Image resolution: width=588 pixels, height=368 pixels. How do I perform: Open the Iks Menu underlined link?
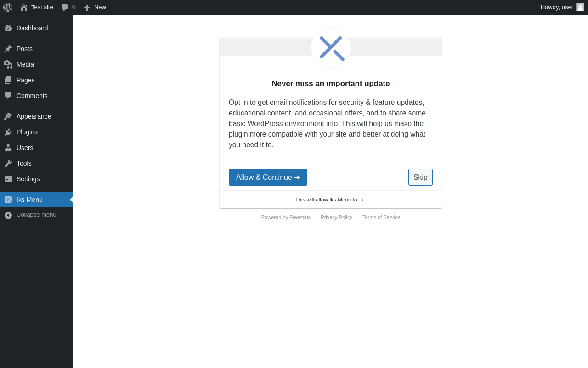pos(340,200)
